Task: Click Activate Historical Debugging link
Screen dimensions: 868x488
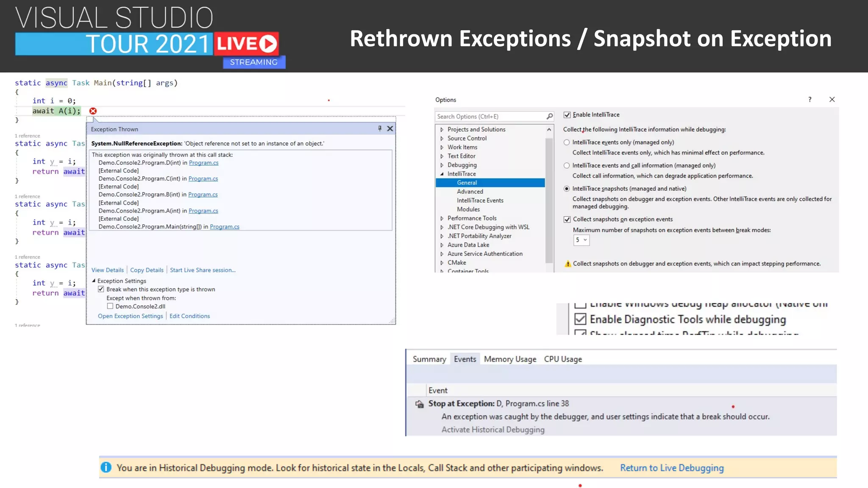Action: [x=493, y=430]
